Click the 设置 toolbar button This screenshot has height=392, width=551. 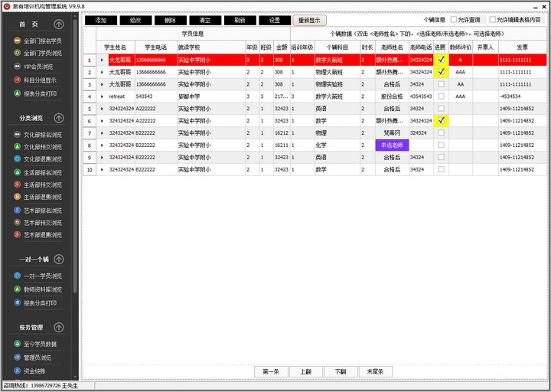coord(275,21)
